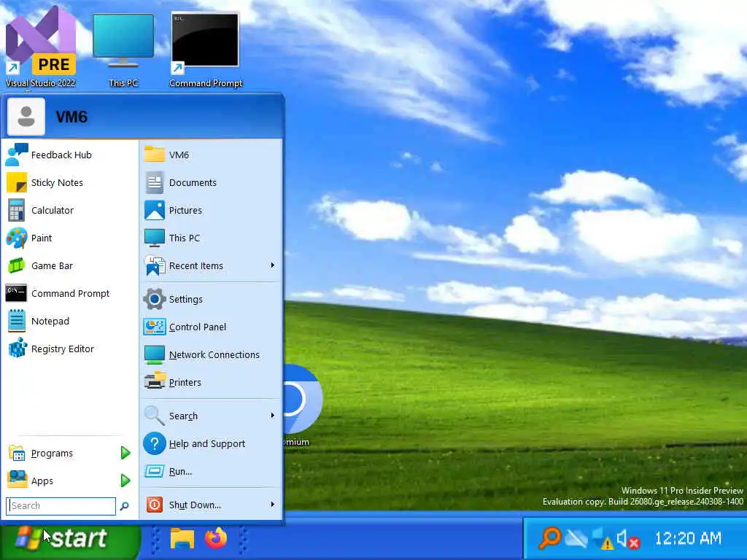Screen dimensions: 747x560
Task: Click the start menu Search field
Action: (x=61, y=506)
